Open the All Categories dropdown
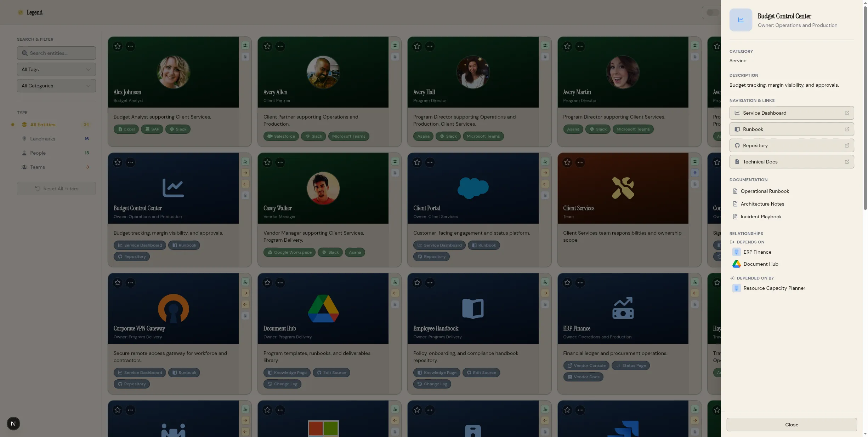 pyautogui.click(x=56, y=86)
